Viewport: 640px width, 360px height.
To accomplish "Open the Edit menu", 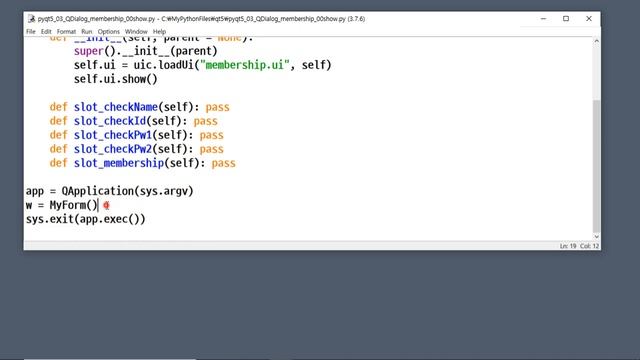I will 46,31.
